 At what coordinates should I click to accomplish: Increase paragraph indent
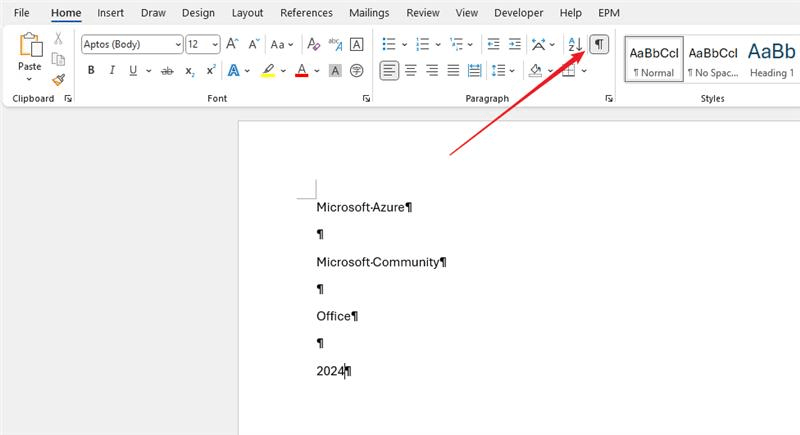(x=515, y=44)
